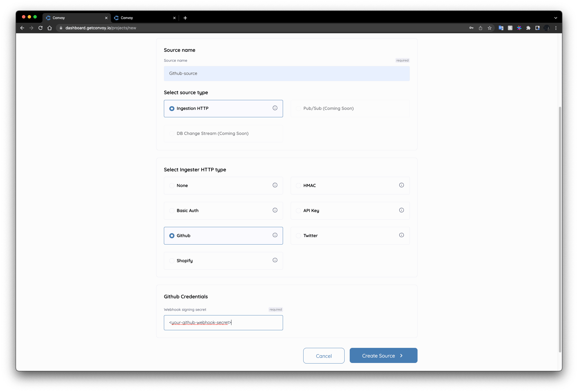Click the info icon next to Basic Auth

click(275, 210)
